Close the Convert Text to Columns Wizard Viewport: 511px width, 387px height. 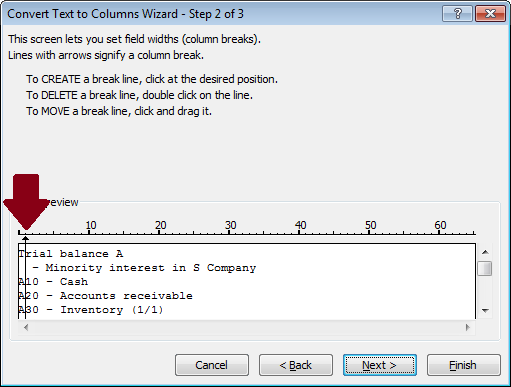click(490, 14)
